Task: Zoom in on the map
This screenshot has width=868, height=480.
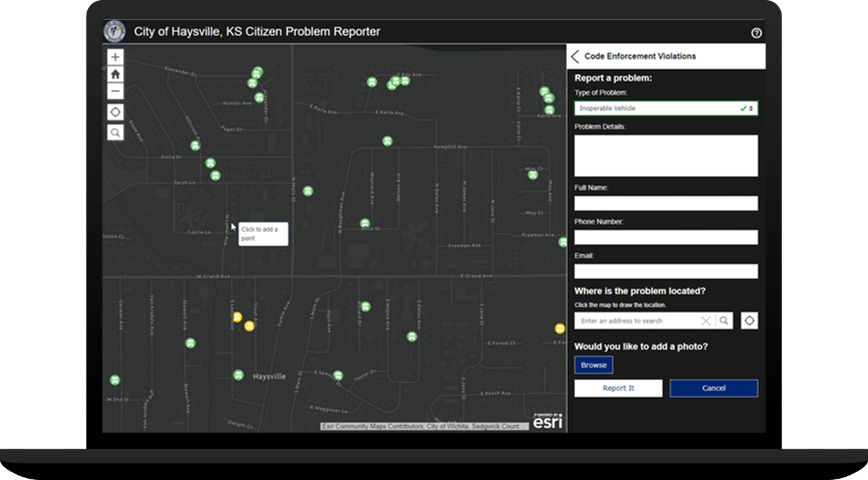Action: click(115, 57)
